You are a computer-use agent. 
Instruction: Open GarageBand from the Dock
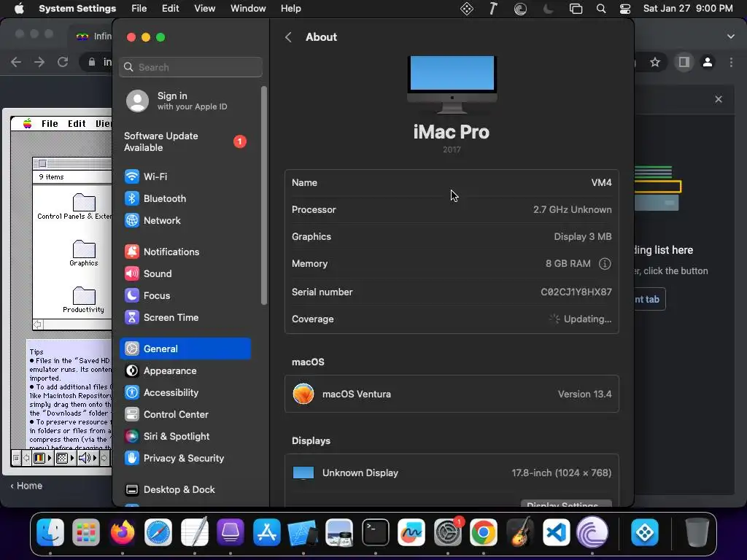[519, 532]
